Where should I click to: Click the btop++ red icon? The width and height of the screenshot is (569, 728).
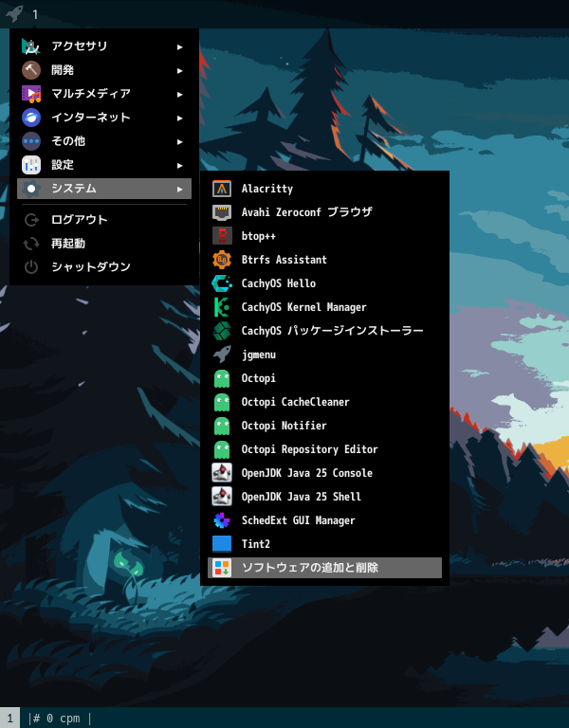(222, 236)
